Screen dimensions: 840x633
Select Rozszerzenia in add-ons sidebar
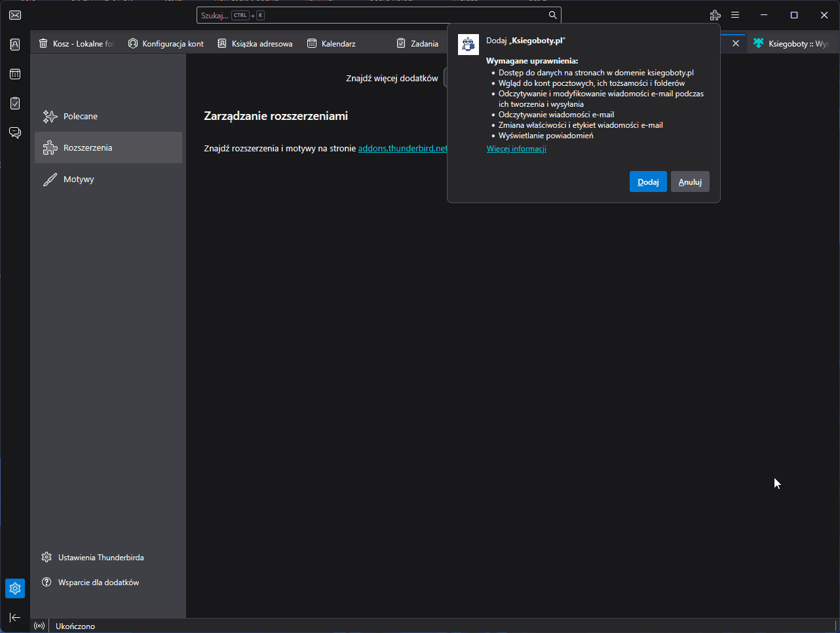click(108, 147)
